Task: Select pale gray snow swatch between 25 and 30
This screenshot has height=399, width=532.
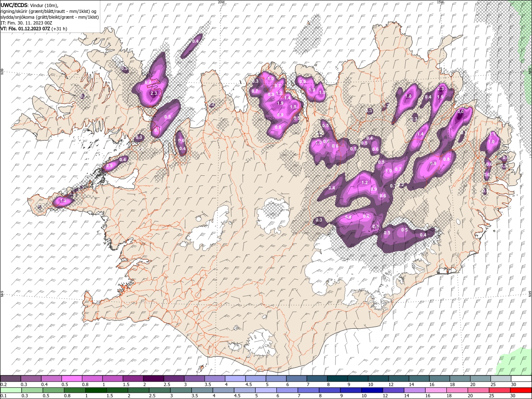Action: coord(501,378)
